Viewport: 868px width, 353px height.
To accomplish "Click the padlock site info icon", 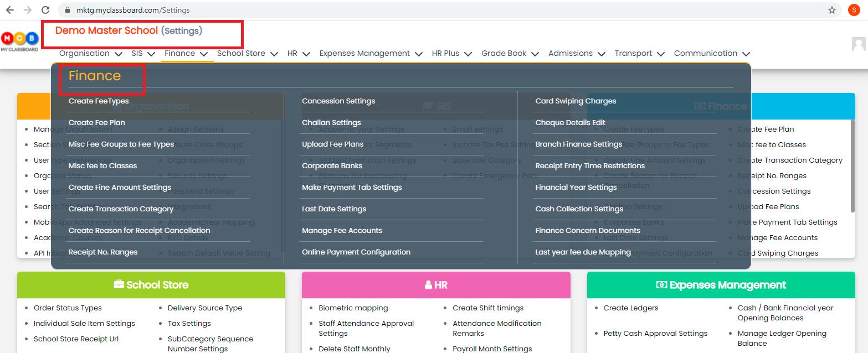I will 68,10.
